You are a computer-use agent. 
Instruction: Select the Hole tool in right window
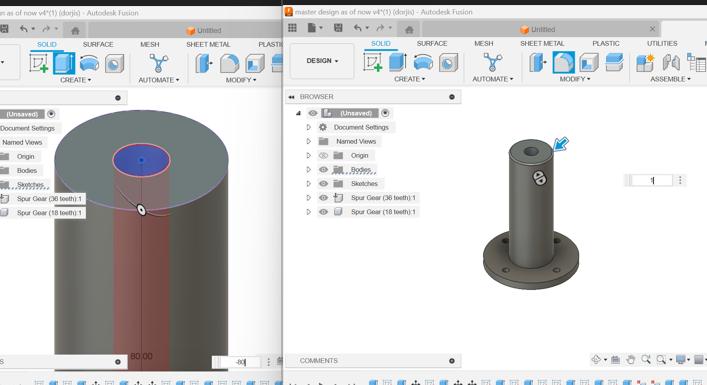(448, 62)
